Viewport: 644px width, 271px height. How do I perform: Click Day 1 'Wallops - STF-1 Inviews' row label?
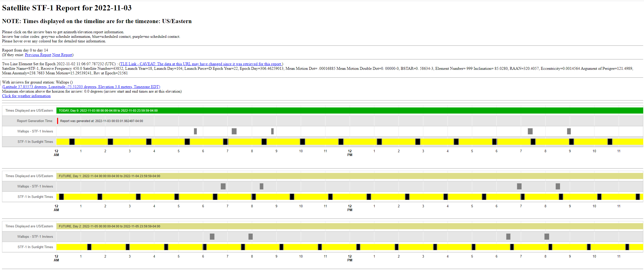[x=35, y=186]
